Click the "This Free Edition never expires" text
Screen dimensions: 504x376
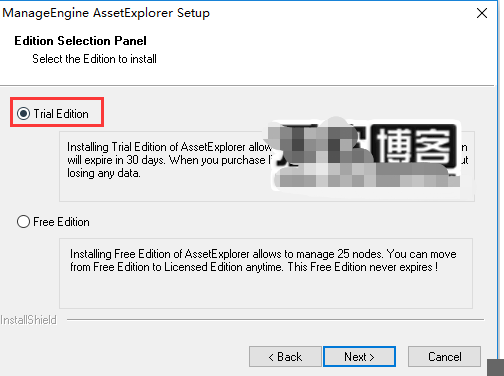coord(363,267)
